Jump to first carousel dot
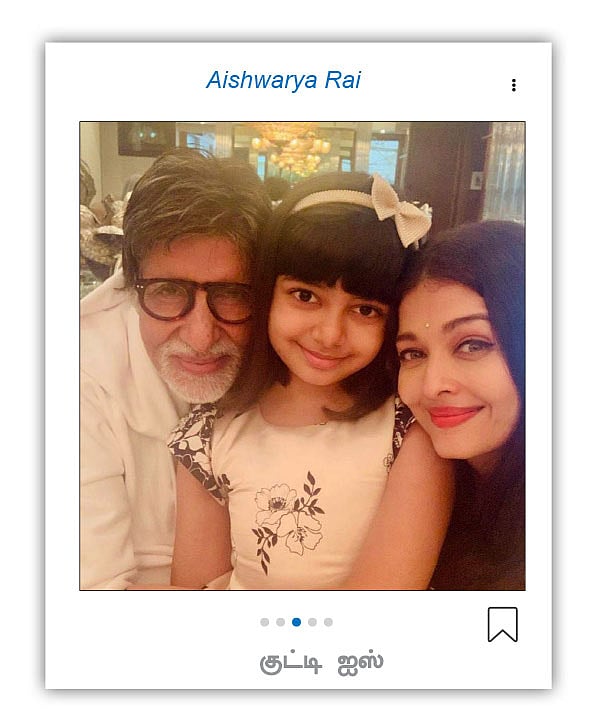The width and height of the screenshot is (597, 713). pyautogui.click(x=265, y=622)
